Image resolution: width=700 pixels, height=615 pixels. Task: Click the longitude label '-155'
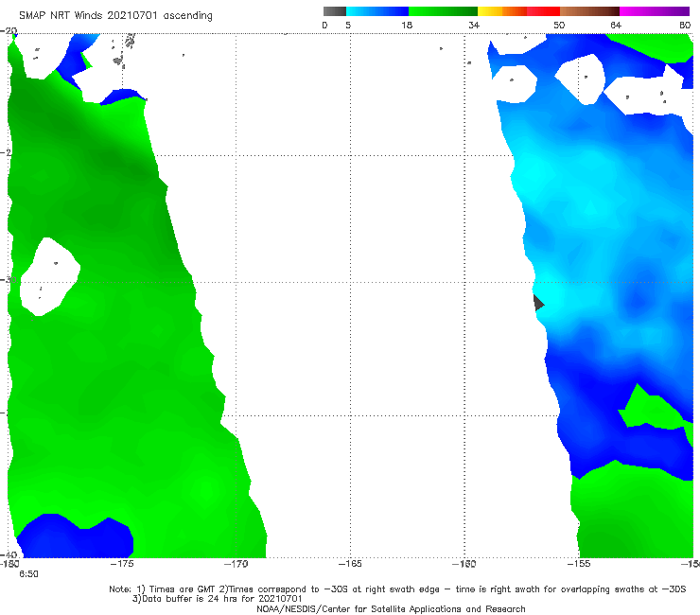(x=579, y=564)
